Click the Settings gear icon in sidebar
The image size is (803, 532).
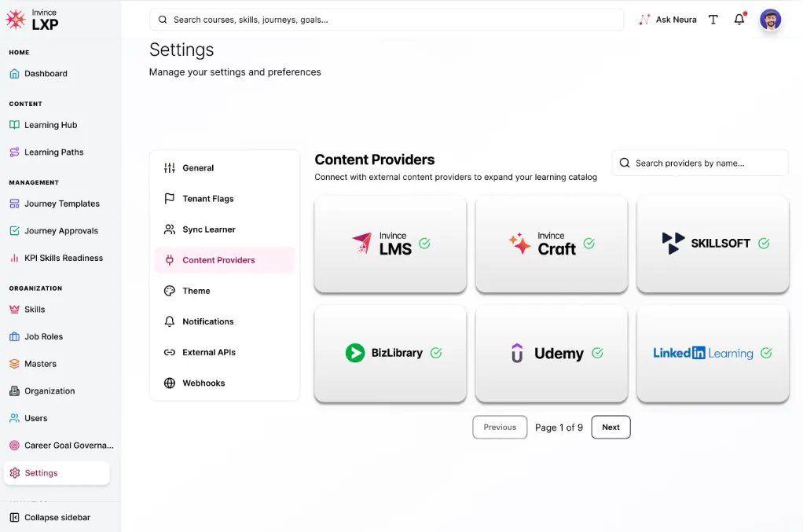[15, 472]
